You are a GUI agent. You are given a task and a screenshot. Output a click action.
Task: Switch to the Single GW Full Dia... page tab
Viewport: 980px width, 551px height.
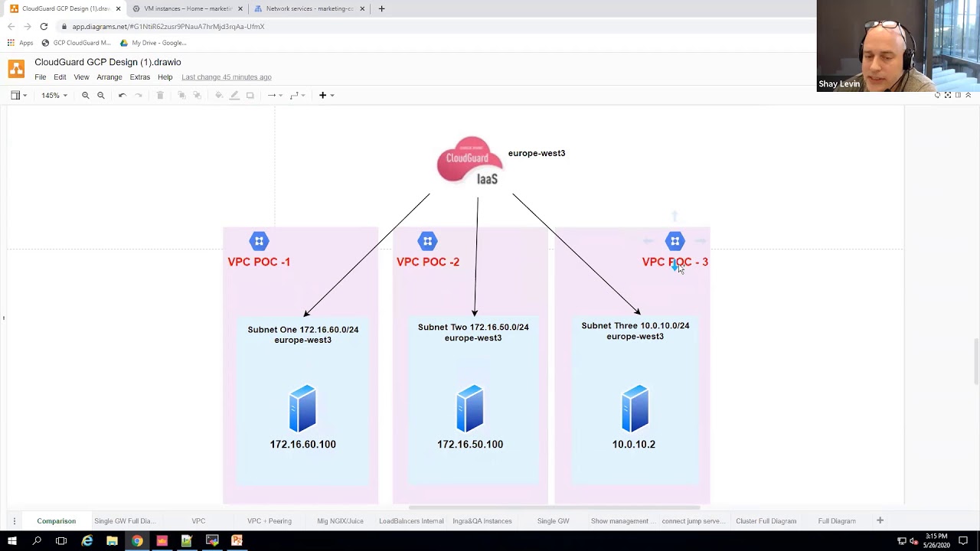coord(125,521)
